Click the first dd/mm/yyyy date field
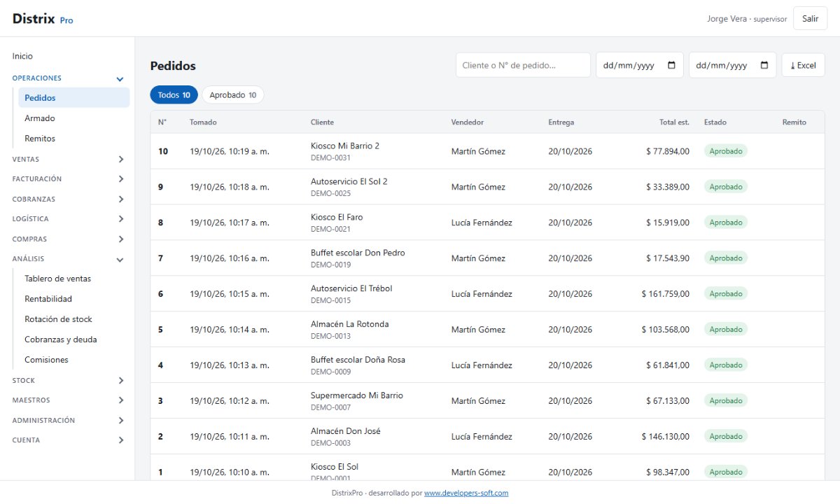 coord(640,65)
